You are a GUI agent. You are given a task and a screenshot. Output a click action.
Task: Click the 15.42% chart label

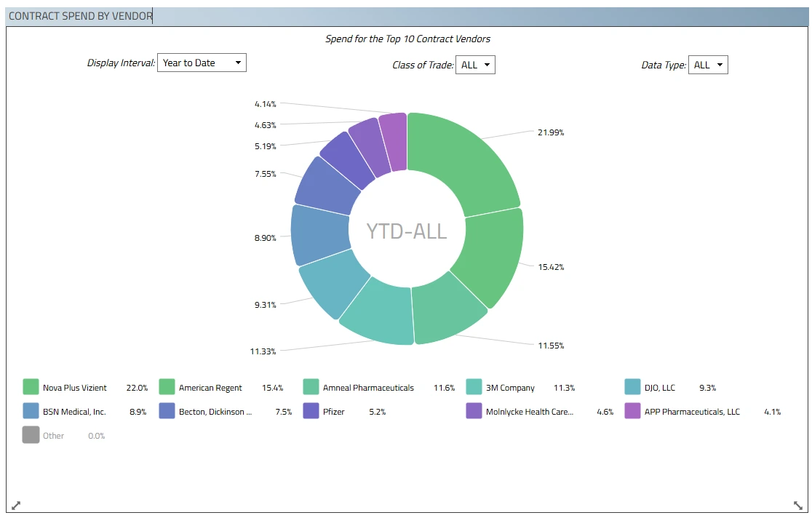(551, 267)
